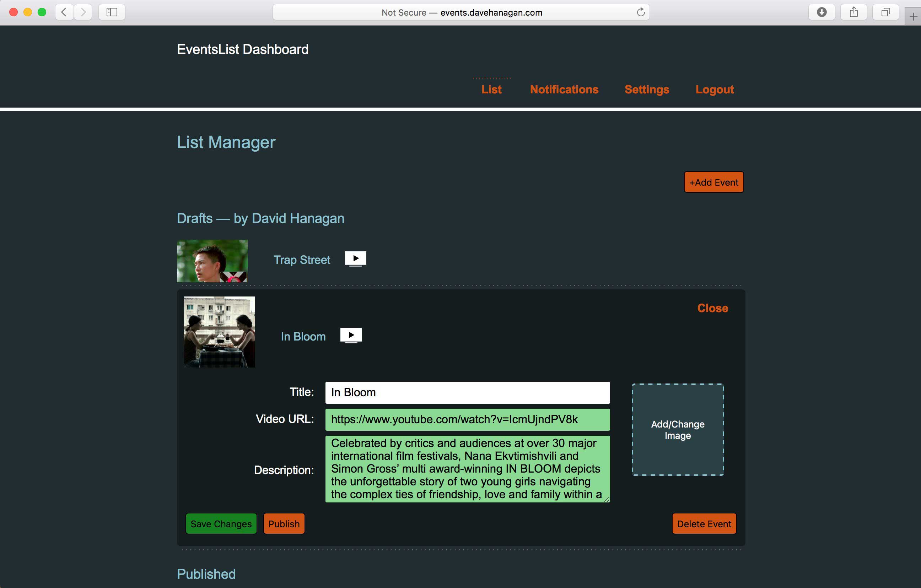921x588 pixels.
Task: Publish the In Bloom event
Action: click(284, 523)
